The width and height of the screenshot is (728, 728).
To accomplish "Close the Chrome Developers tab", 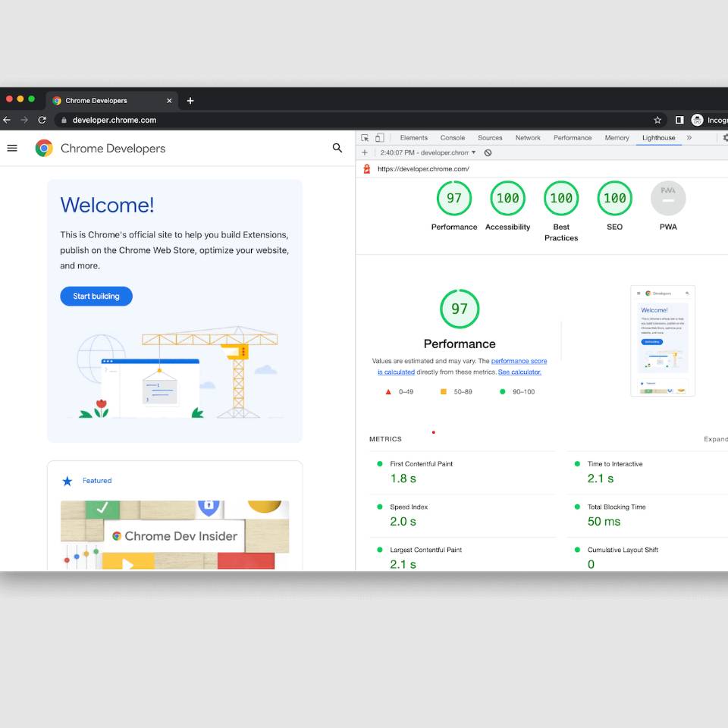I will (x=169, y=101).
